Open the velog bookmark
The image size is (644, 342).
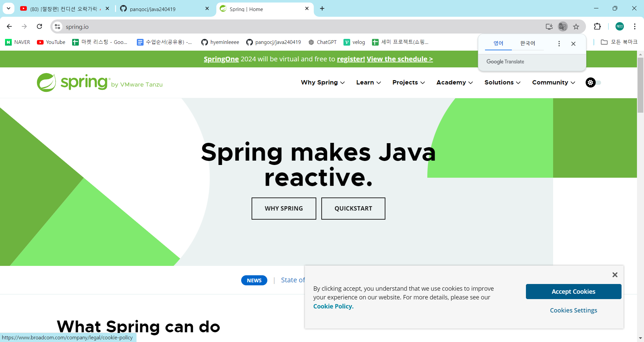(354, 42)
